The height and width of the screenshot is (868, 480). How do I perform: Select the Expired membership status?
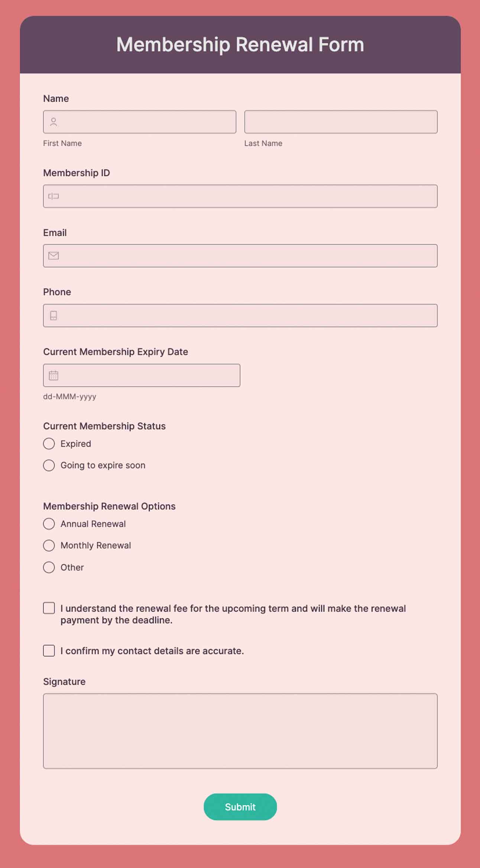tap(49, 443)
